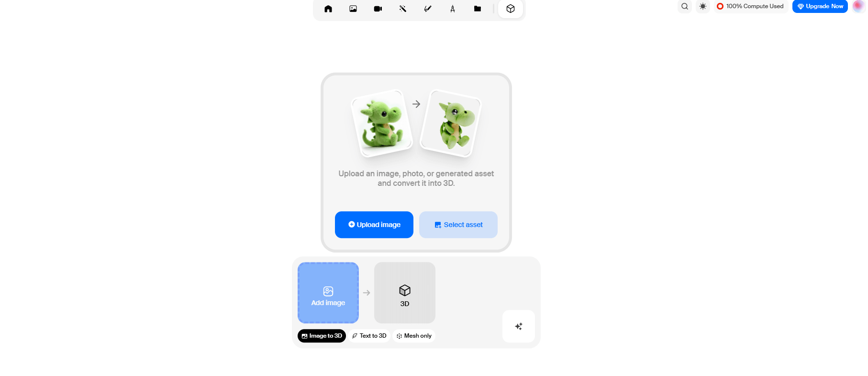Image resolution: width=868 pixels, height=376 pixels.
Task: Click the Add image drop tile
Action: pyautogui.click(x=328, y=293)
